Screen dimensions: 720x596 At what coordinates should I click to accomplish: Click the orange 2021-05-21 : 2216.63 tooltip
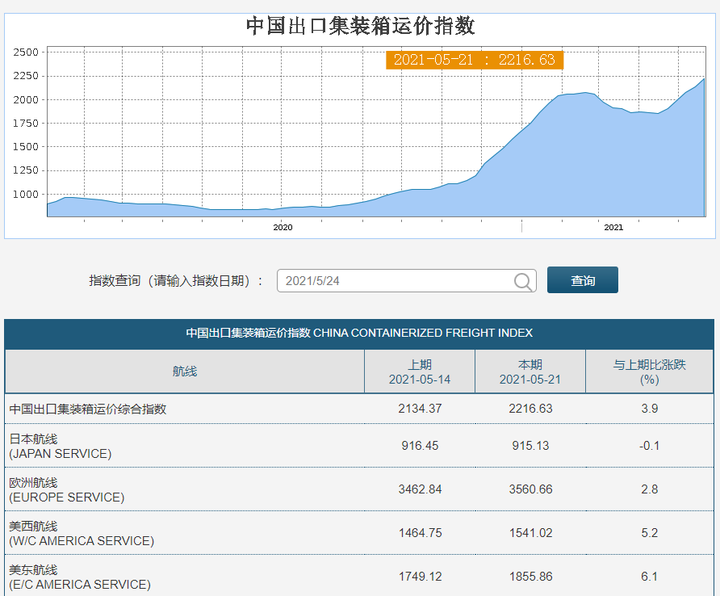point(474,60)
